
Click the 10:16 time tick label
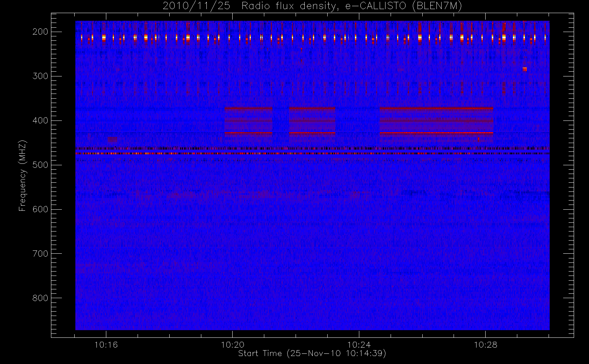click(106, 345)
